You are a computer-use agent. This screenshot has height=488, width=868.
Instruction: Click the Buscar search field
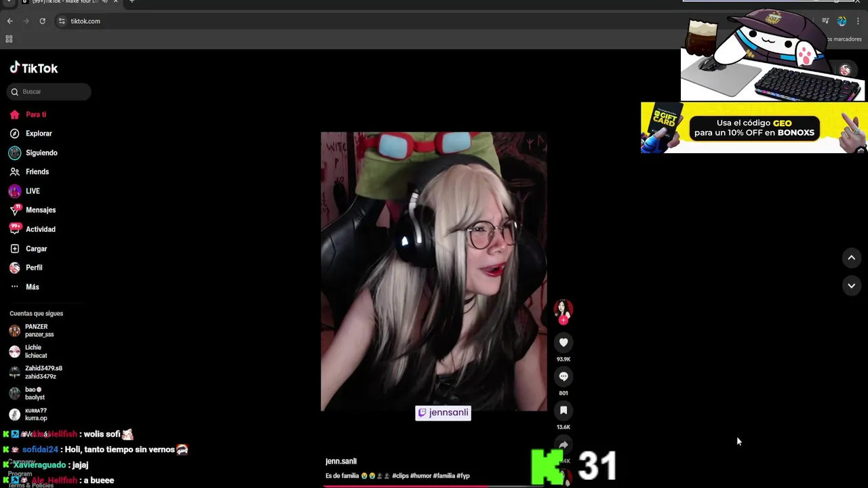[49, 91]
